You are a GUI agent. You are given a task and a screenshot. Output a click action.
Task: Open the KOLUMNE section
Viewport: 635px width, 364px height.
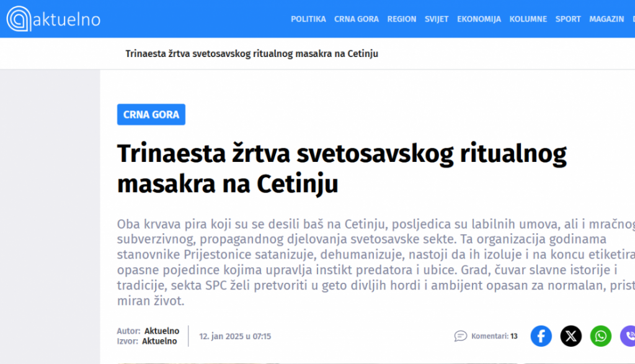coord(528,19)
